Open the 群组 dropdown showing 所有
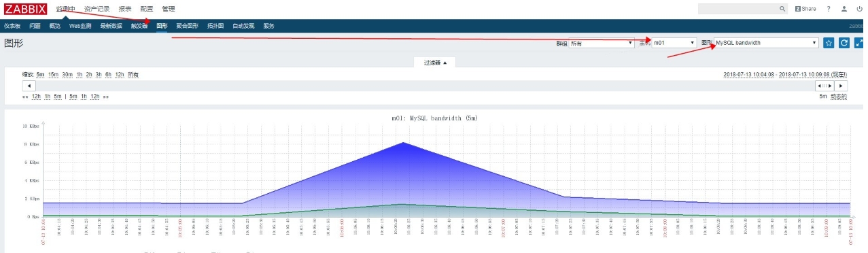The height and width of the screenshot is (253, 868). (x=602, y=43)
